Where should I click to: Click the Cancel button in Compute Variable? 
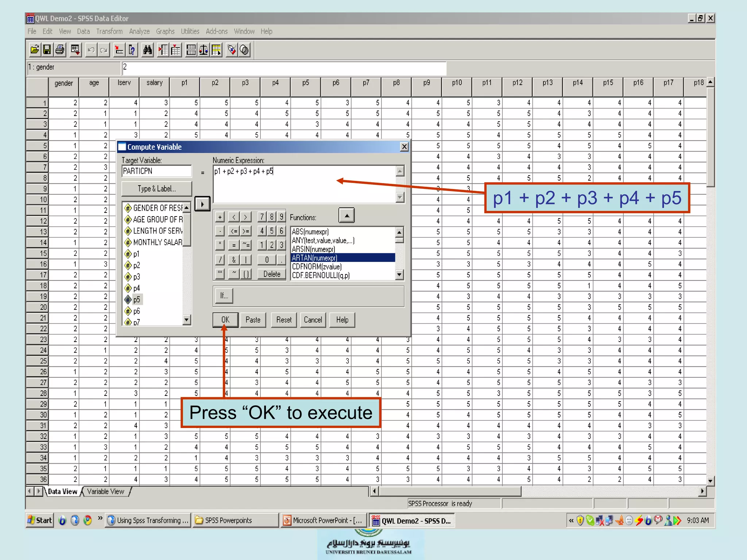[x=313, y=320]
